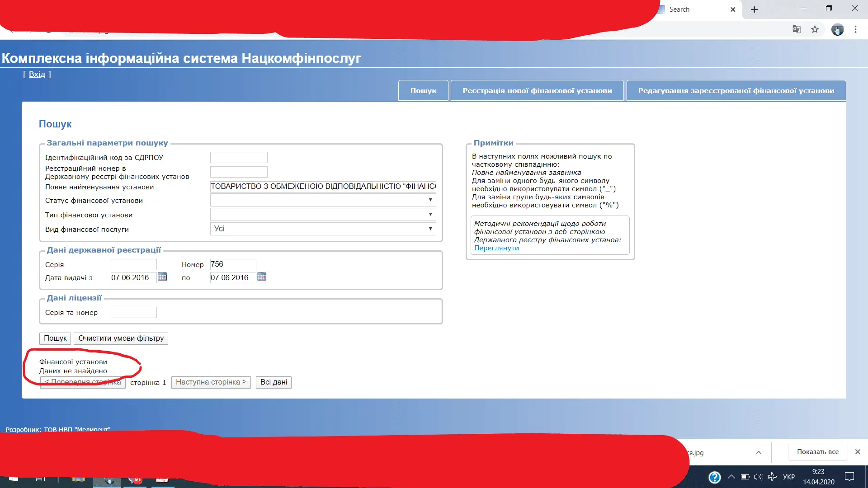Expand downloads bar file chevron

tap(759, 452)
